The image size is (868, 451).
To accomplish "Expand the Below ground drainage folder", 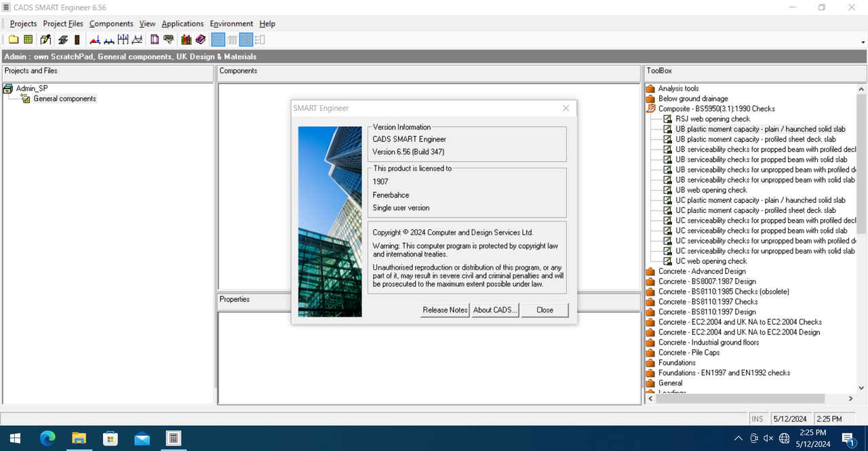I will pyautogui.click(x=692, y=98).
